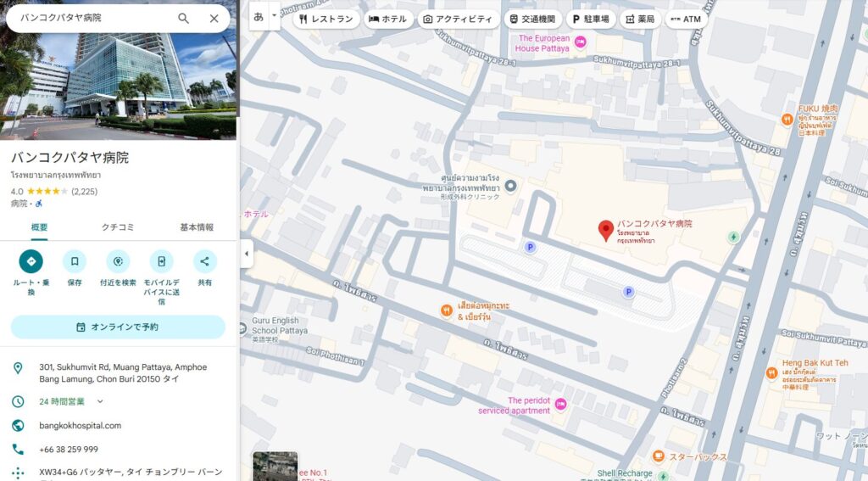Switch to the 基本情報 tab

(197, 227)
